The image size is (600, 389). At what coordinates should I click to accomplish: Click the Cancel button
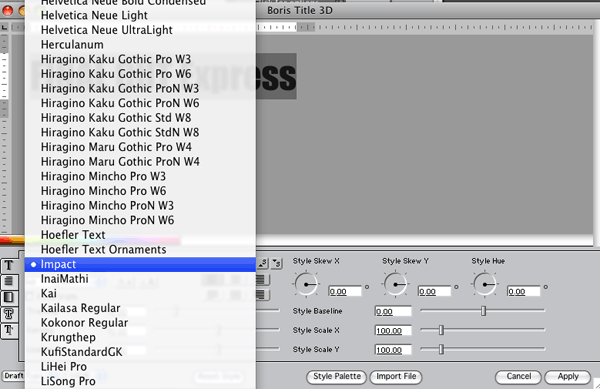518,377
